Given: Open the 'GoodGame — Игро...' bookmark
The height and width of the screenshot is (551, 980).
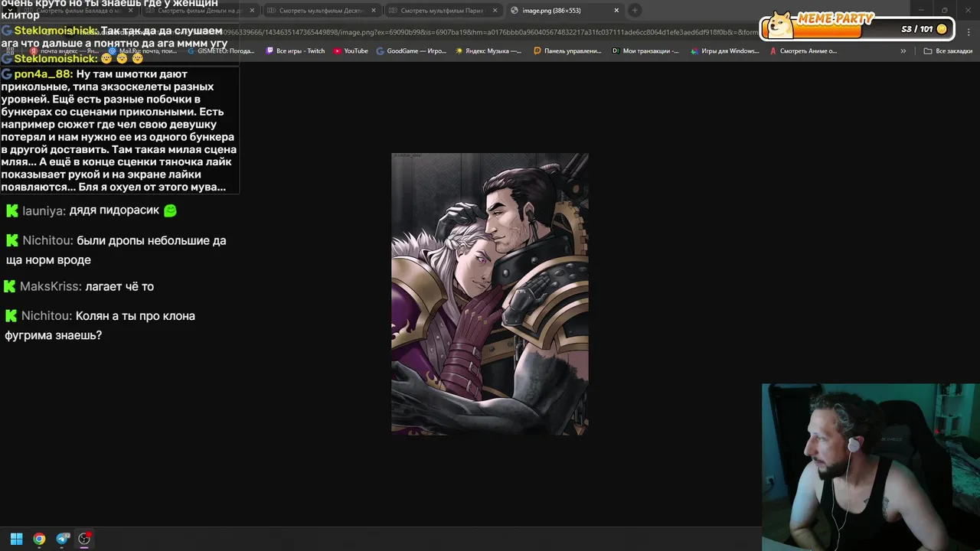Looking at the screenshot, I should click(x=411, y=51).
